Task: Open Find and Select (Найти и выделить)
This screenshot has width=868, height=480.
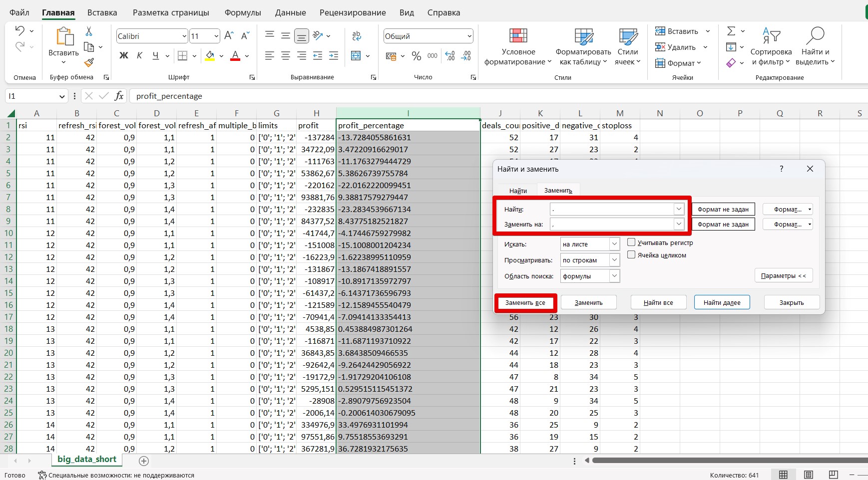Action: click(x=815, y=47)
